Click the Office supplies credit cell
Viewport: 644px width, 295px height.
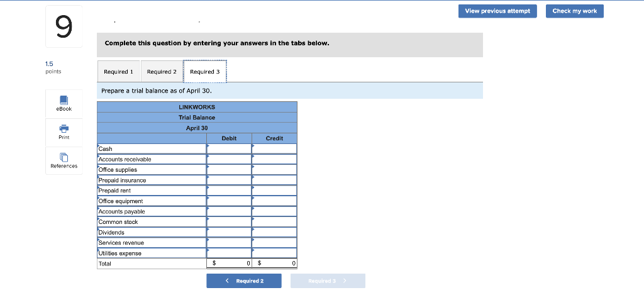274,170
